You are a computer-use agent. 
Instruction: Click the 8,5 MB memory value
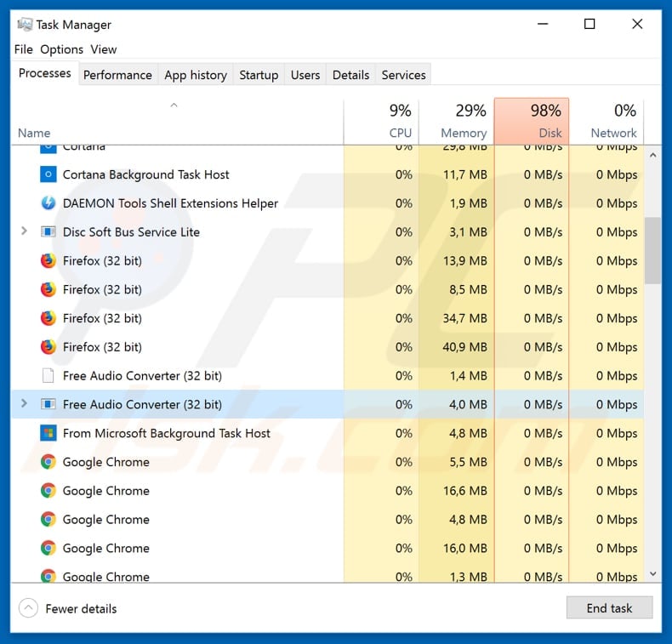[468, 289]
